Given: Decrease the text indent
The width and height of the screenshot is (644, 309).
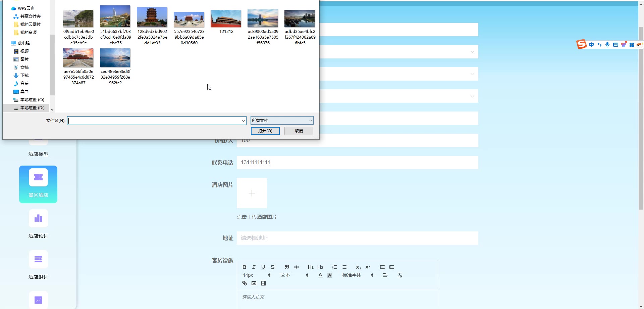Looking at the screenshot, I should [x=382, y=267].
